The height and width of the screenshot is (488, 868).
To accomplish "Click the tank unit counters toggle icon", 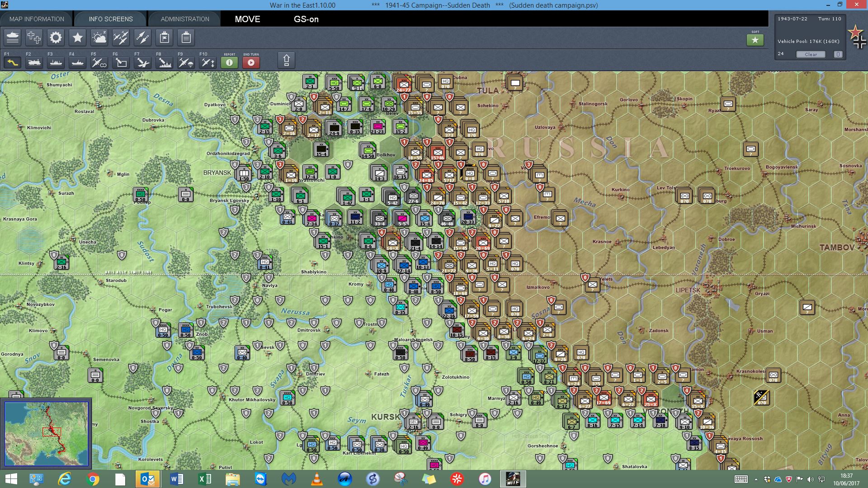I will coord(13,38).
